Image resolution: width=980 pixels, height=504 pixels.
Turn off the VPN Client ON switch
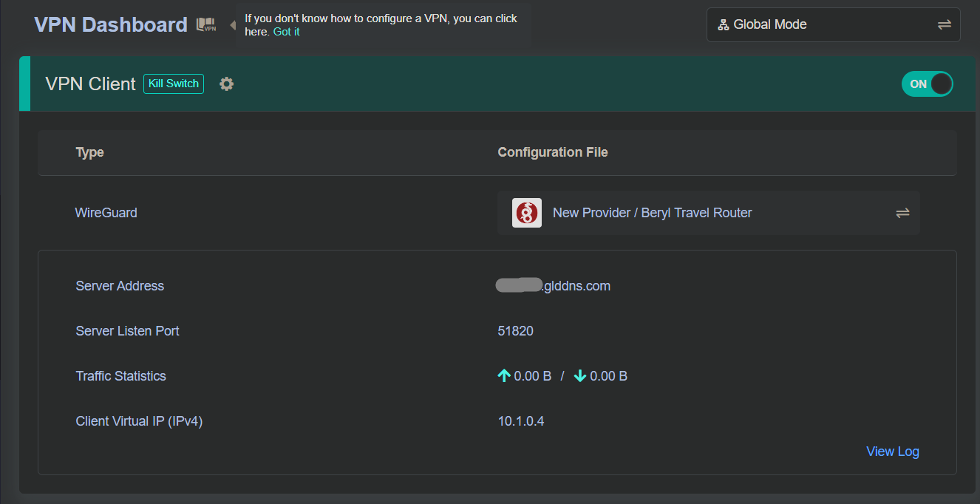(927, 84)
